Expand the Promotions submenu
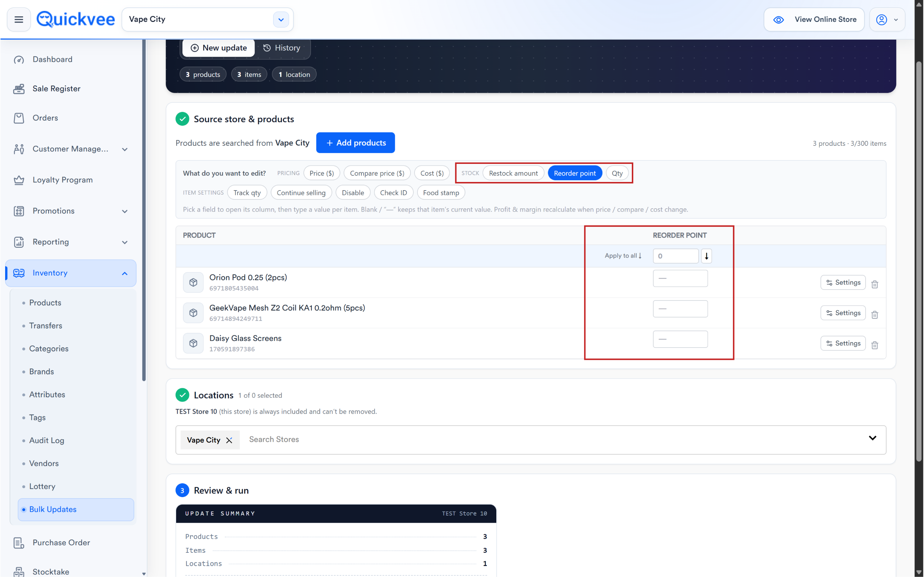Image resolution: width=924 pixels, height=577 pixels. coord(125,211)
